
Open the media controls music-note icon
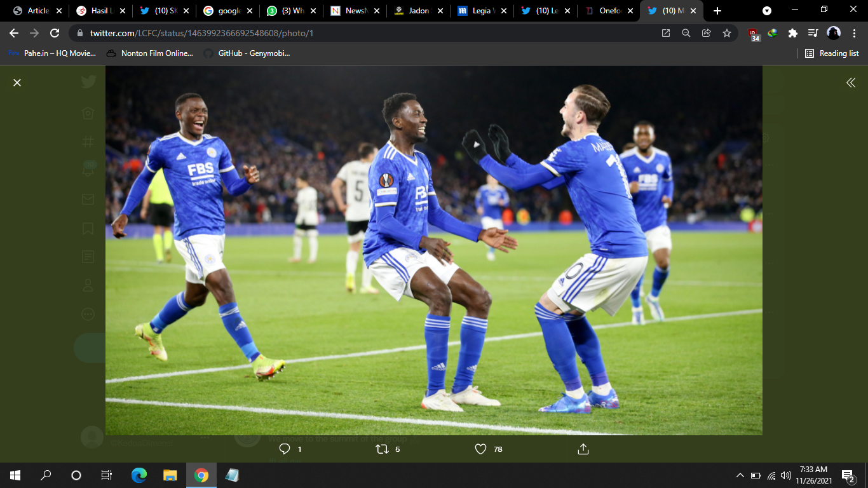click(x=813, y=33)
